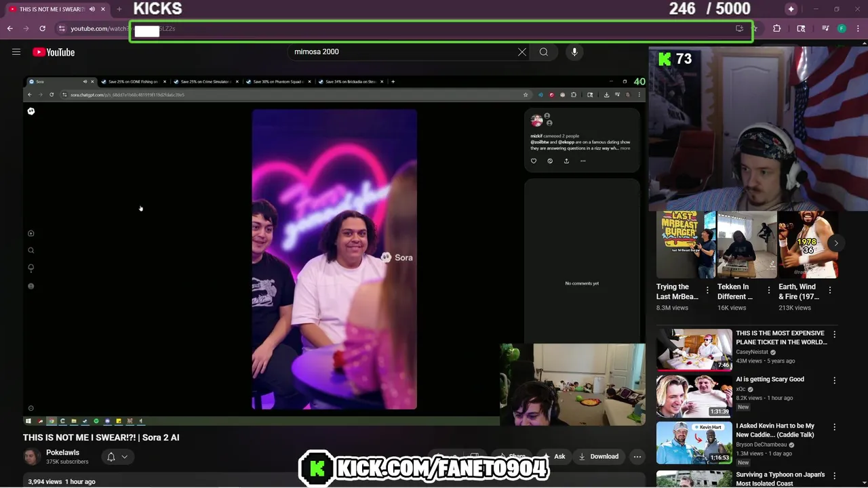Expand the notification bell dropdown
The height and width of the screenshot is (488, 868).
coord(117,457)
